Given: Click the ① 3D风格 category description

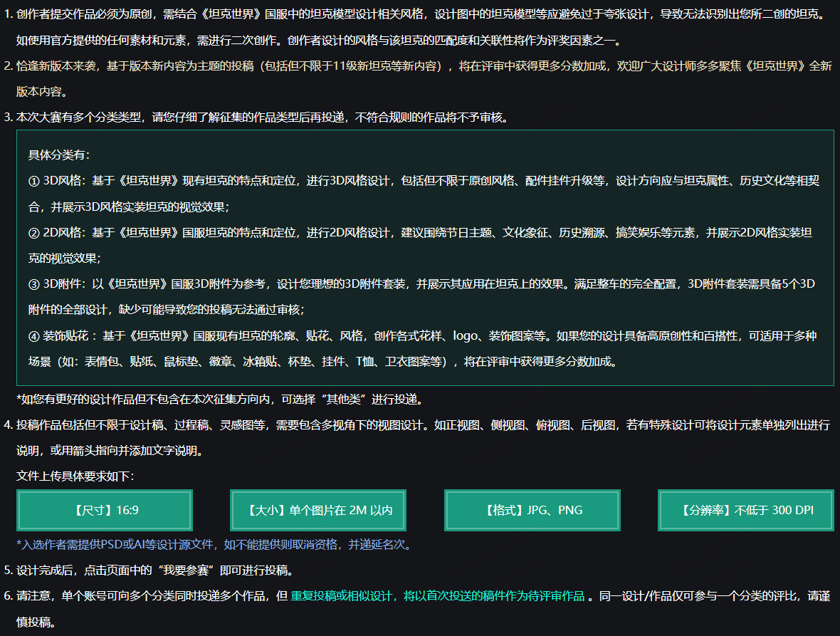Looking at the screenshot, I should click(424, 194).
